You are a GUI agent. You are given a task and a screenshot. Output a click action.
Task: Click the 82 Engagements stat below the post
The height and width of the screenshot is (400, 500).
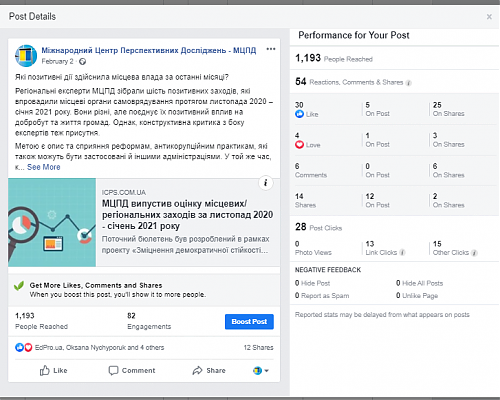[x=149, y=321]
